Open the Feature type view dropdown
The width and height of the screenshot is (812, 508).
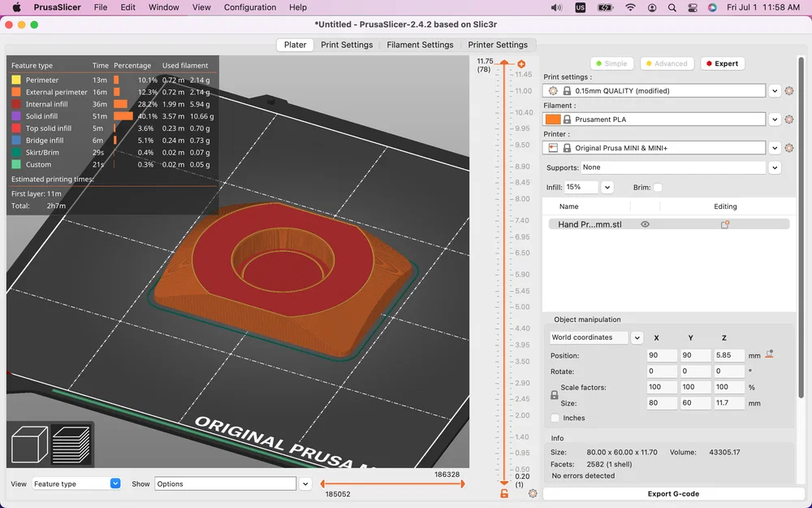[x=76, y=484]
